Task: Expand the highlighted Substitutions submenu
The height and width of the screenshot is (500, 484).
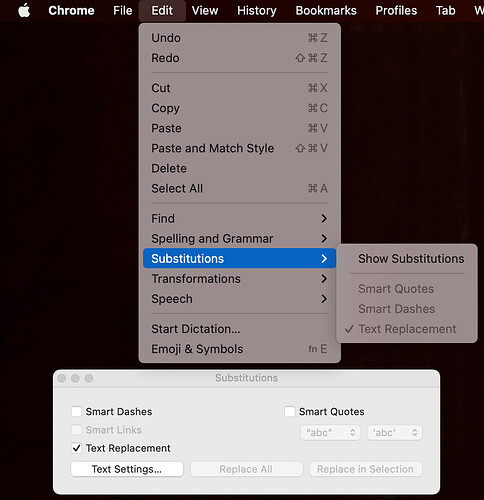Action: point(239,259)
